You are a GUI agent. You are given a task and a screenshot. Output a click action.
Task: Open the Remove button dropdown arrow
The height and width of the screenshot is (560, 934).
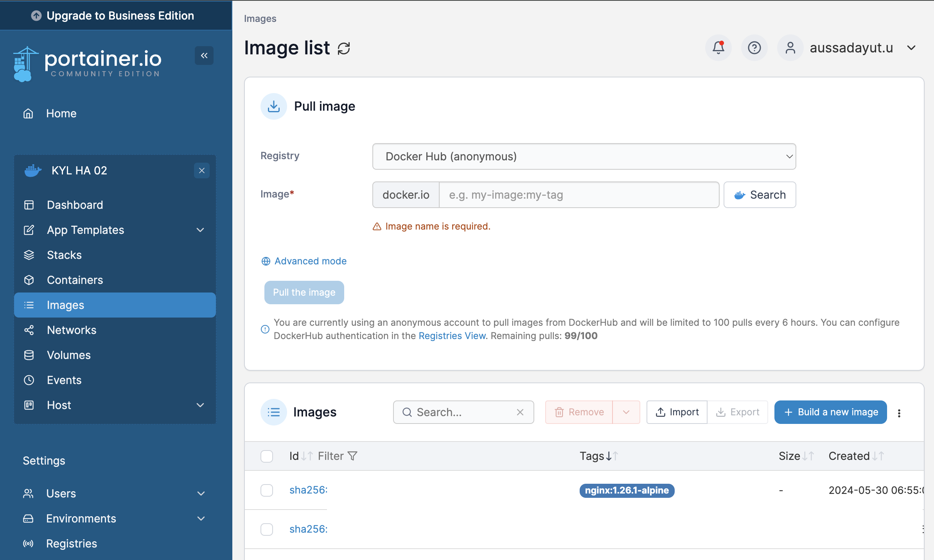(626, 412)
